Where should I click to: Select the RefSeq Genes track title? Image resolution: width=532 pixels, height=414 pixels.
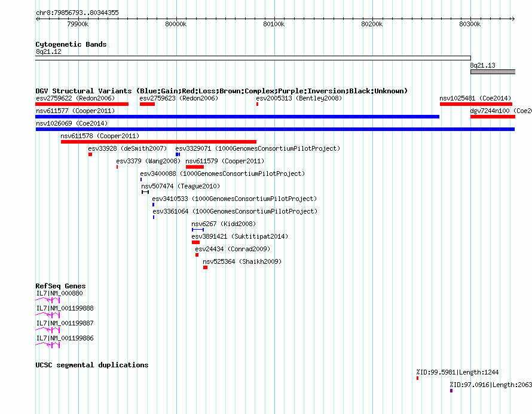60,286
